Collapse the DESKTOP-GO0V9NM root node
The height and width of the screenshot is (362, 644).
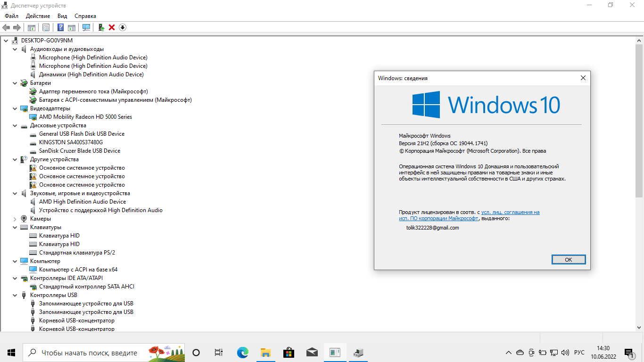pyautogui.click(x=6, y=41)
